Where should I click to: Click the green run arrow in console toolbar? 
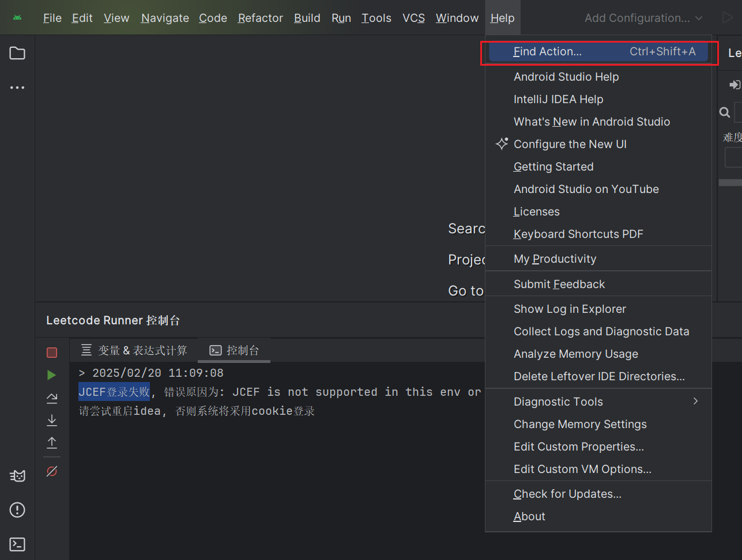tap(52, 375)
